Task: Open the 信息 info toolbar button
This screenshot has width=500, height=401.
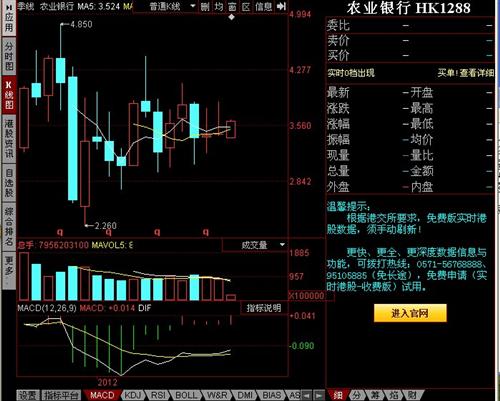Action: [264, 6]
